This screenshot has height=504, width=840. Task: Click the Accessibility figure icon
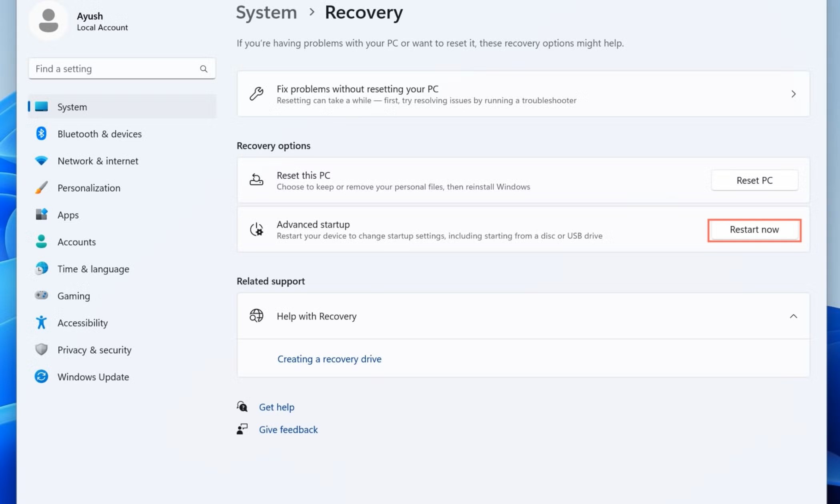[x=41, y=322]
